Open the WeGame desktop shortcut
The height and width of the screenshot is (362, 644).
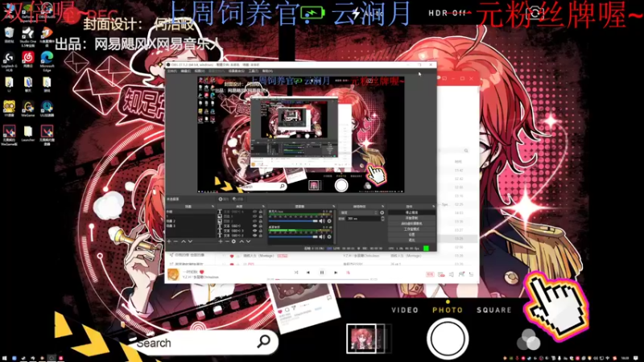[28, 109]
